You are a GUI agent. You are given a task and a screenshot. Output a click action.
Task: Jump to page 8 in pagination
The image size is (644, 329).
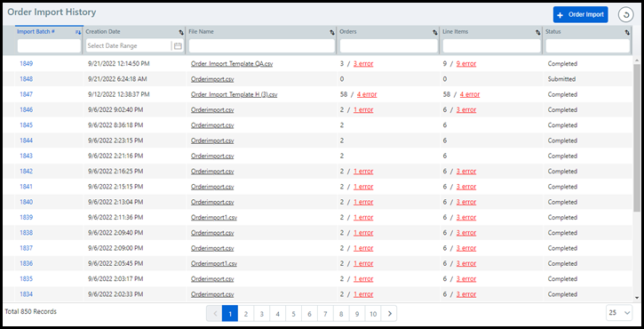(x=341, y=314)
